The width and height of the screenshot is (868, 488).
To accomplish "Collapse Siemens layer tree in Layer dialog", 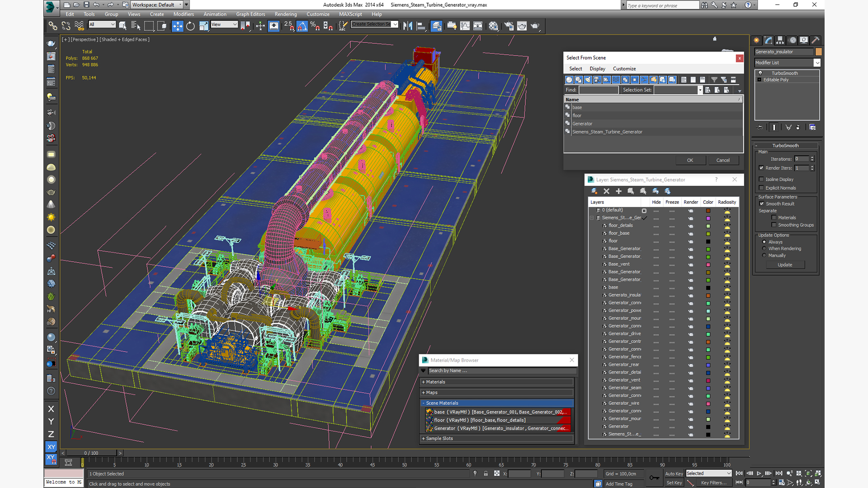I will pos(592,218).
